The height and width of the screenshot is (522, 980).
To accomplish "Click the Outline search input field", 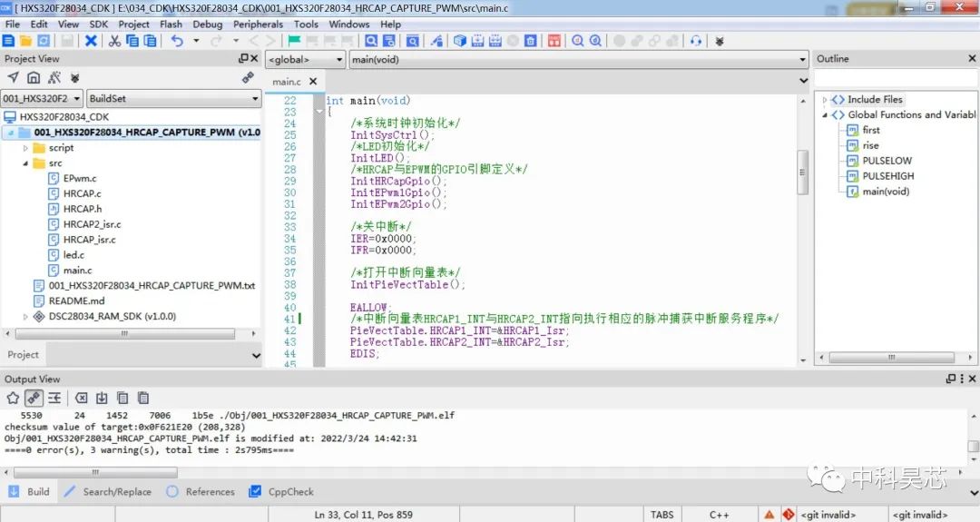I will coord(896,78).
